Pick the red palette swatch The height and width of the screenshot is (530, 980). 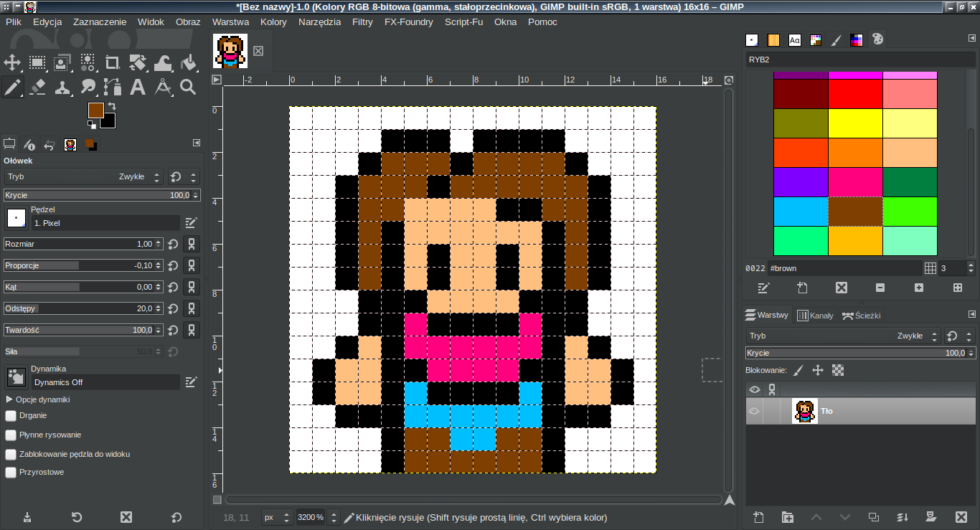[x=855, y=94]
